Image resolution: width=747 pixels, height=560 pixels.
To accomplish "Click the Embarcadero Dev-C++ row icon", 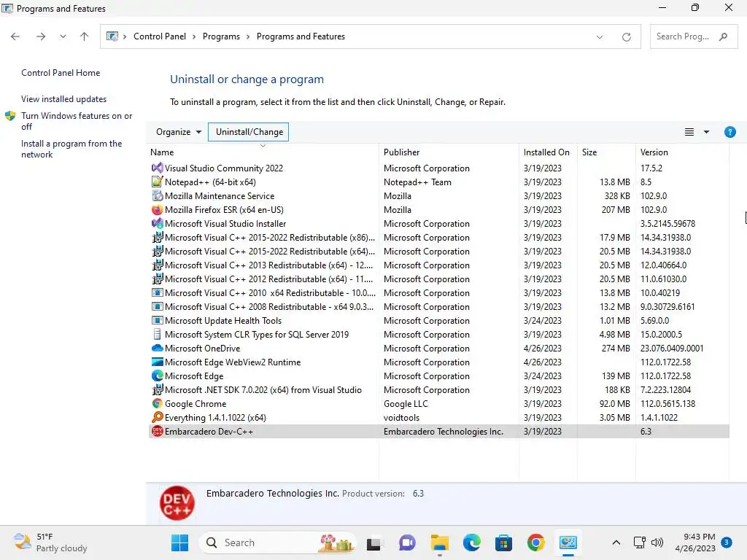I will [157, 431].
